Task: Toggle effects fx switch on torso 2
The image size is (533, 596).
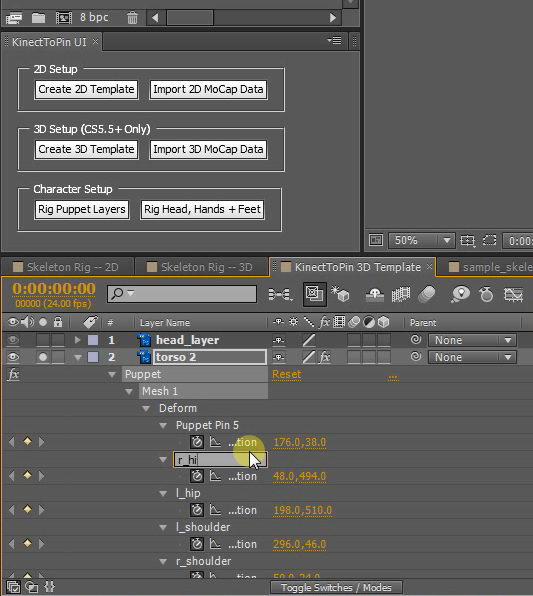Action: 324,357
